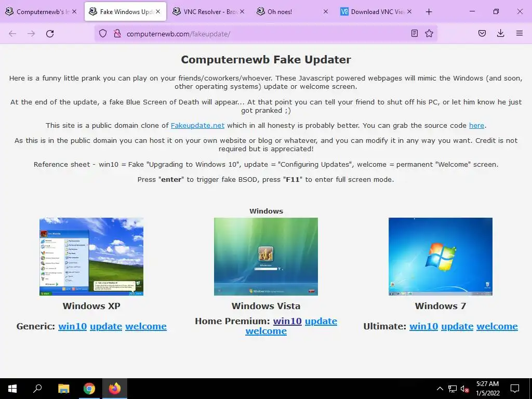Click the insecure connection padlock icon
532x399 pixels.
tap(117, 33)
